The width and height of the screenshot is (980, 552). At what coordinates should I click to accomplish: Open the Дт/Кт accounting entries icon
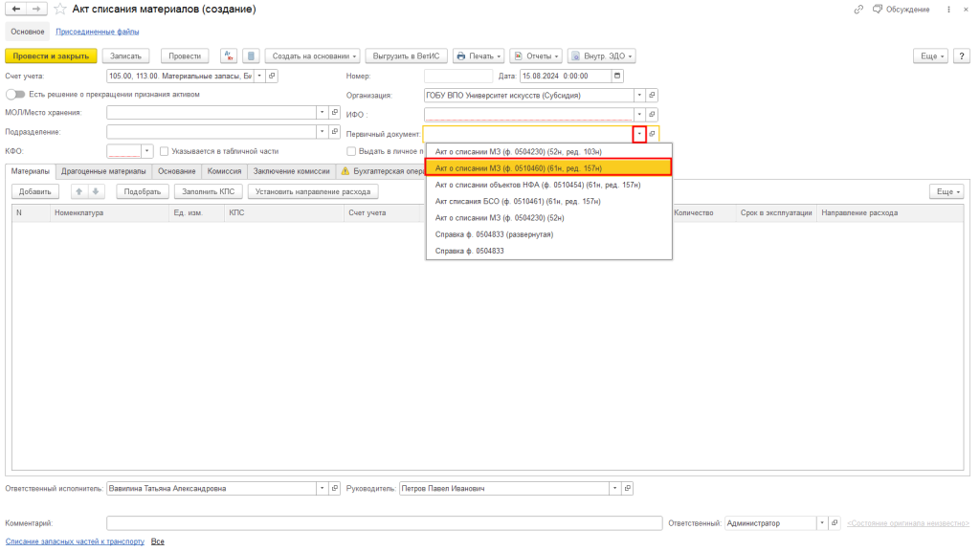point(229,55)
